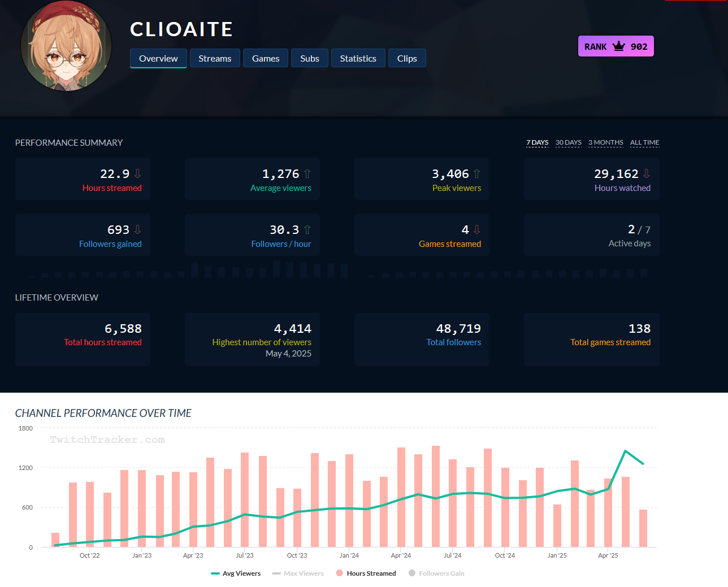Click the Active days label
The image size is (728, 587).
630,244
